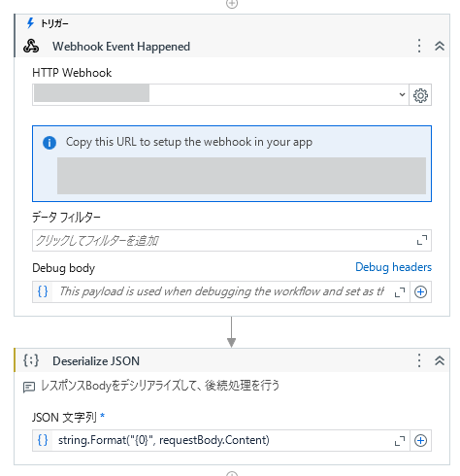Click the plus button beside Debug body field
The width and height of the screenshot is (460, 476).
(x=420, y=292)
